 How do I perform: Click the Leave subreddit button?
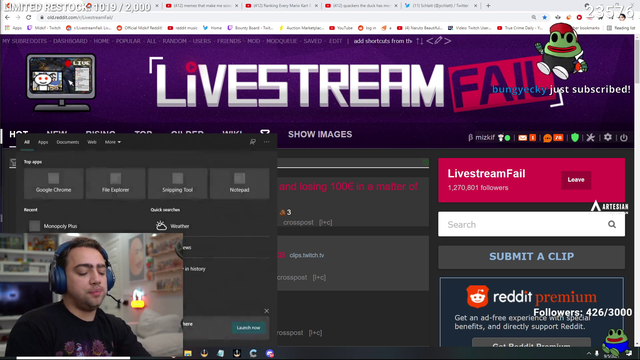click(x=576, y=180)
